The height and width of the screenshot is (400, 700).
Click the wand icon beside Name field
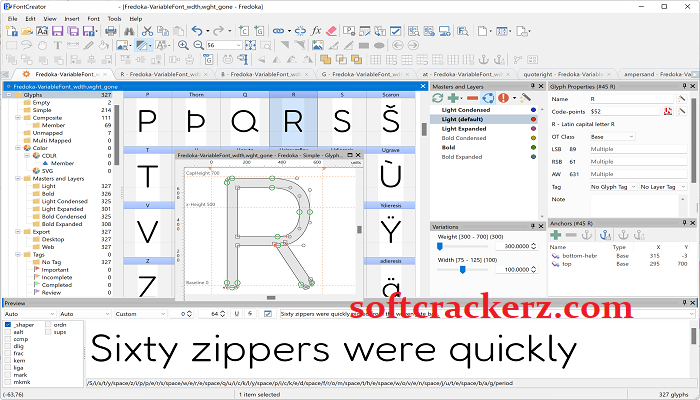[x=681, y=99]
